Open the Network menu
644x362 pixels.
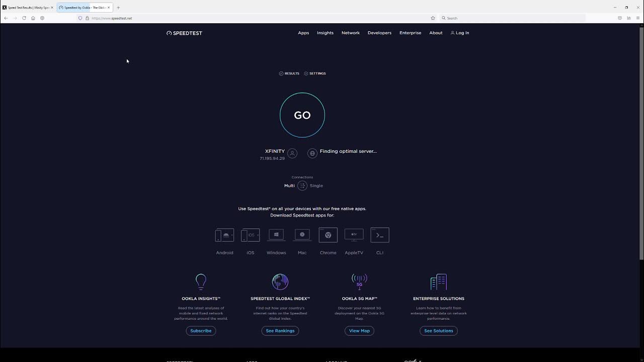click(351, 33)
